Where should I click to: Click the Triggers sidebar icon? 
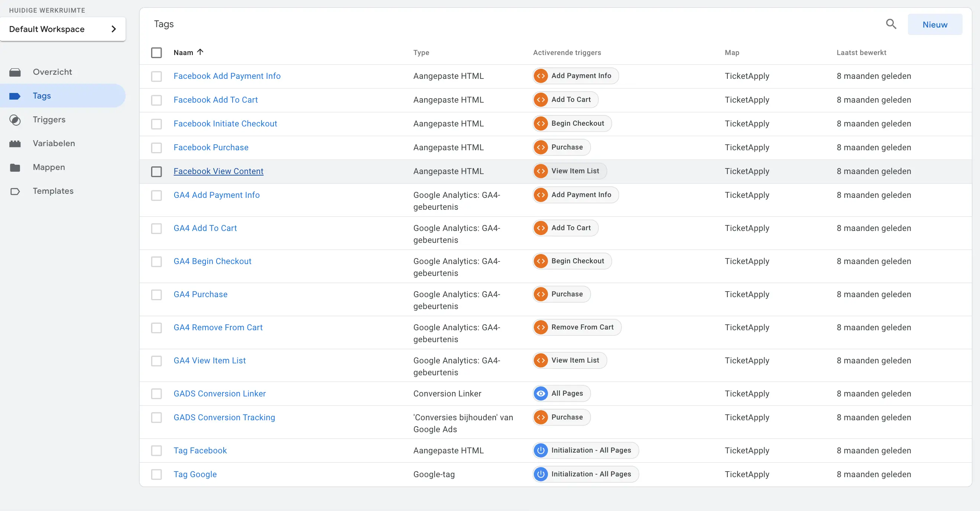pos(15,119)
